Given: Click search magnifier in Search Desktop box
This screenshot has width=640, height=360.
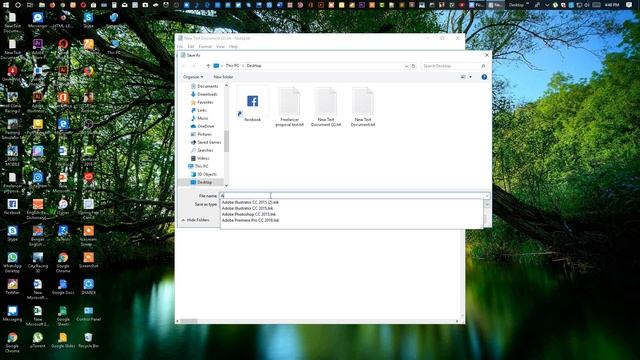Looking at the screenshot, I should pyautogui.click(x=483, y=66).
